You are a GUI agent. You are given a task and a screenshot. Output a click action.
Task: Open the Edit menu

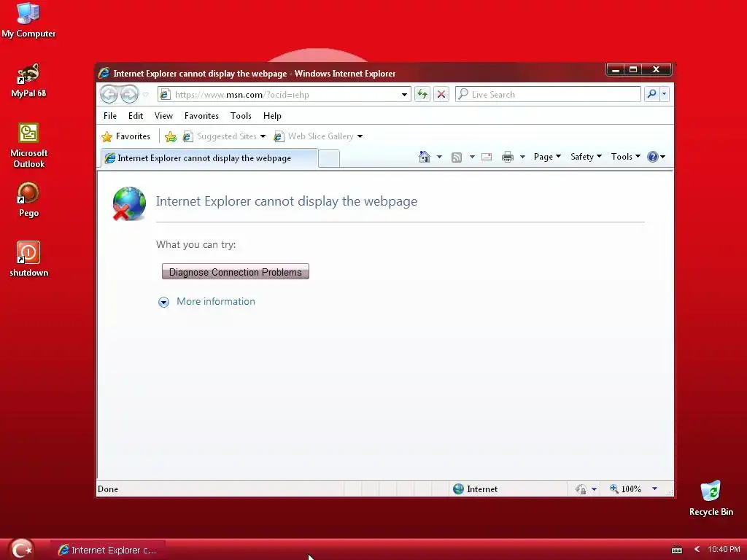click(x=135, y=116)
